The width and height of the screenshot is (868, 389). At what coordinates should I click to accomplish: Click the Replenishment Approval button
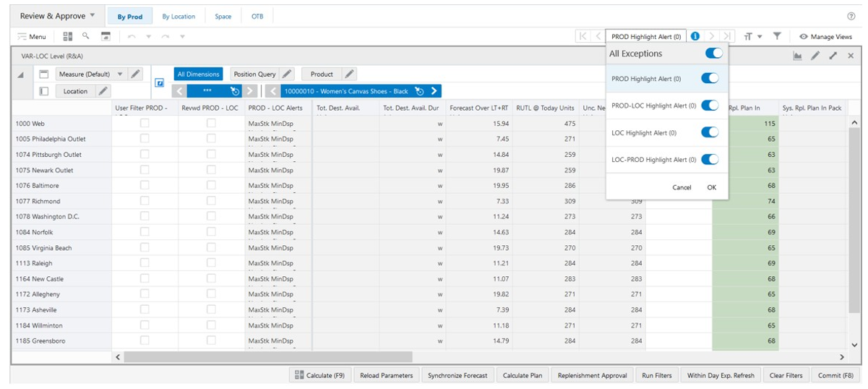pos(592,375)
